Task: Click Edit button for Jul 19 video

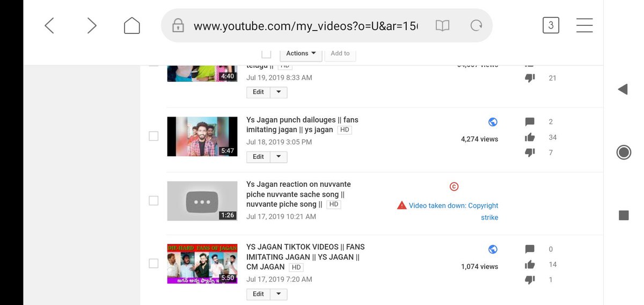Action: (x=258, y=92)
